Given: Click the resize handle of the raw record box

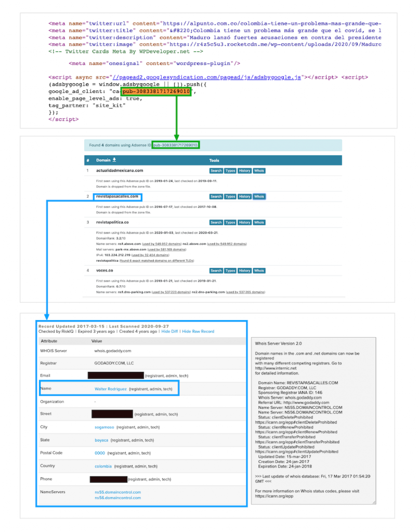Looking at the screenshot, I should tap(374, 502).
